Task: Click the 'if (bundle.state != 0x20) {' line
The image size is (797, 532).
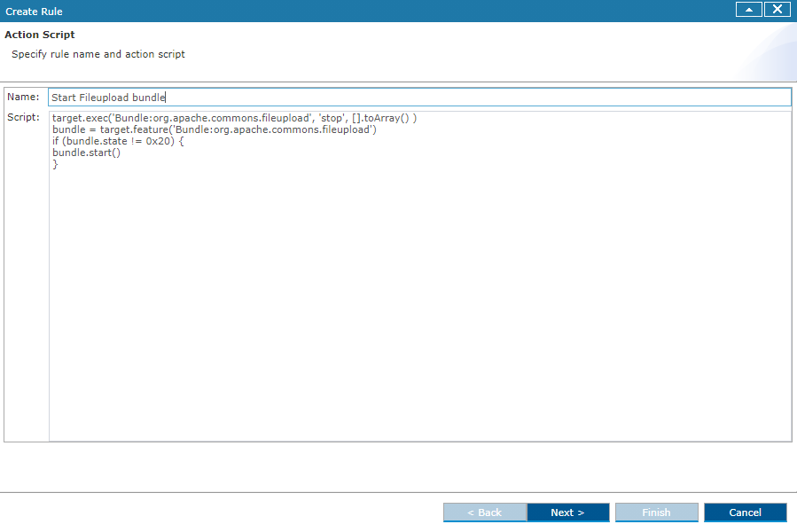Action: [x=118, y=141]
